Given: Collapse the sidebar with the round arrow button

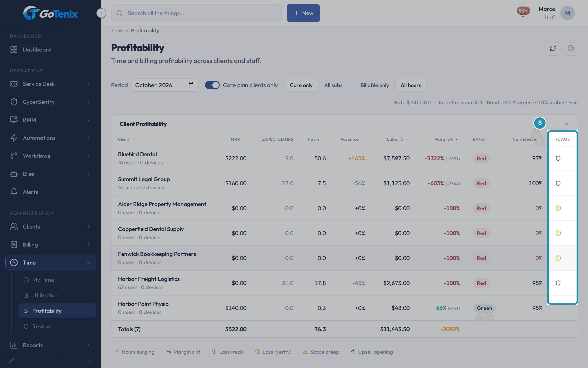Looking at the screenshot, I should (x=101, y=13).
